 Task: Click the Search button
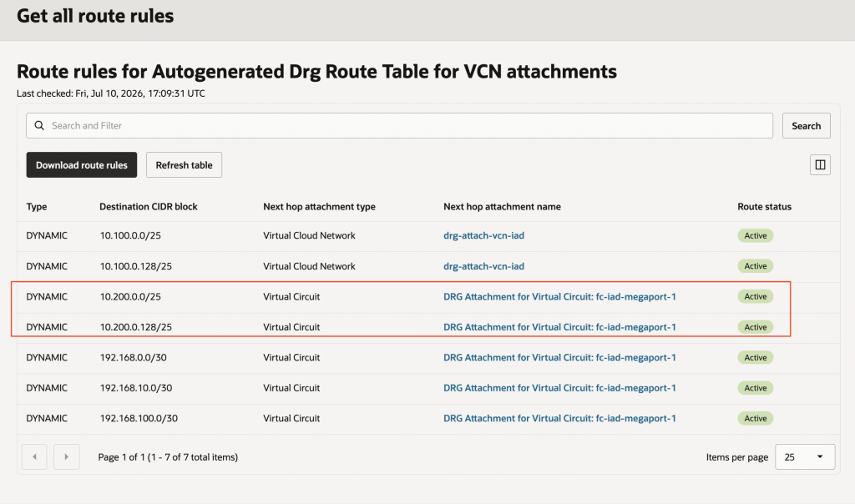click(806, 125)
